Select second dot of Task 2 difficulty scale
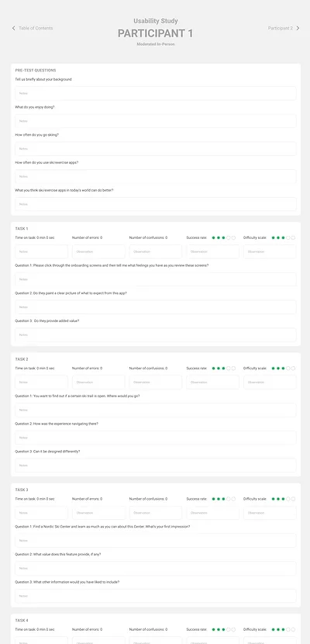Screen dimensions: 310x644 (x=278, y=369)
